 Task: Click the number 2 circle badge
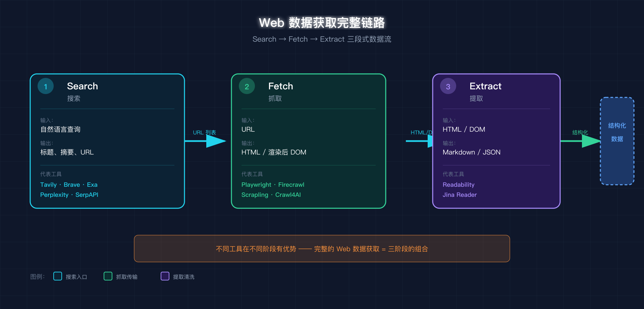tap(247, 86)
